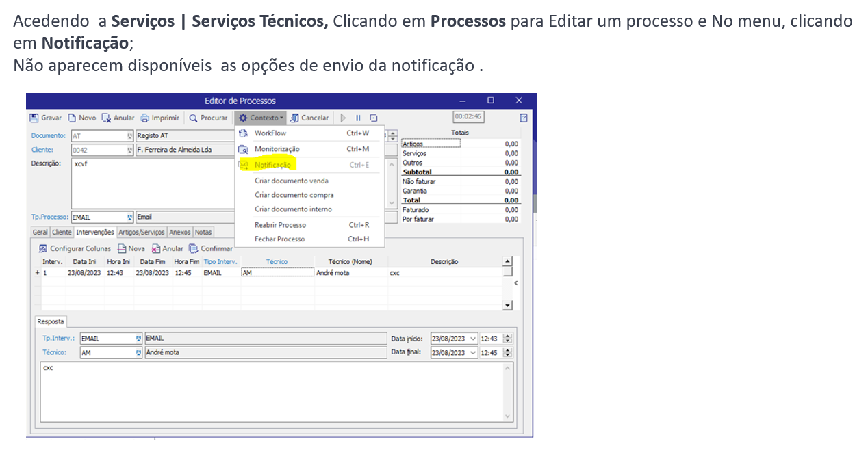Screen dimensions: 868x476
Task: Expand the Data final date dropdown
Action: point(473,353)
